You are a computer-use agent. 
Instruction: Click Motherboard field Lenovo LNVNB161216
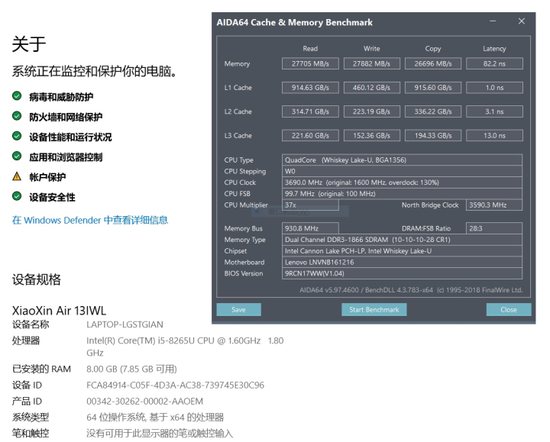tap(402, 262)
